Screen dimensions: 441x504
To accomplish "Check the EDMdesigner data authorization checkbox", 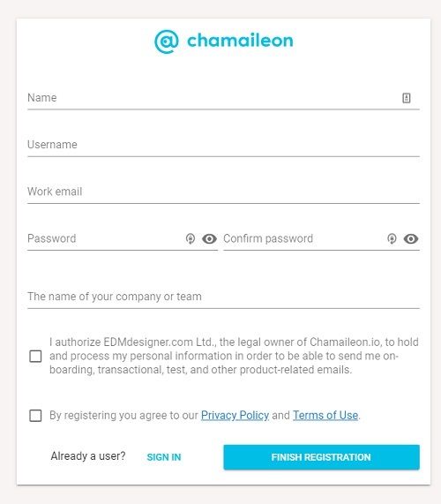I will tap(35, 356).
